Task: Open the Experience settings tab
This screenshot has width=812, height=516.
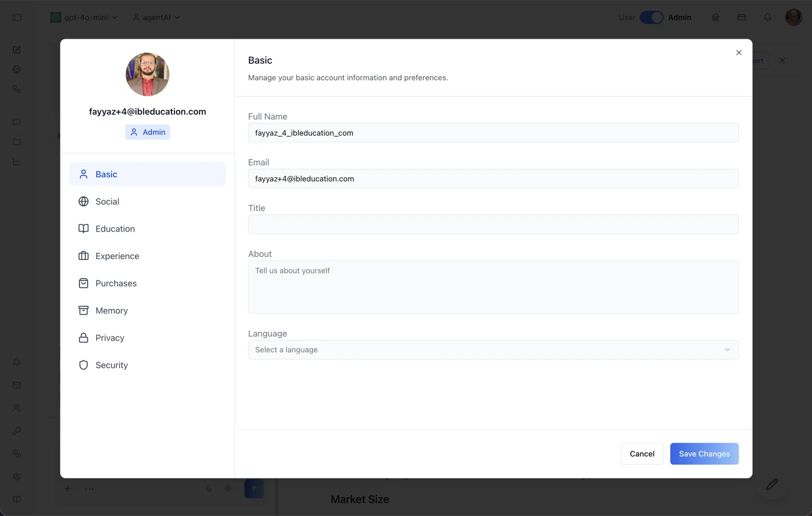Action: pyautogui.click(x=147, y=256)
